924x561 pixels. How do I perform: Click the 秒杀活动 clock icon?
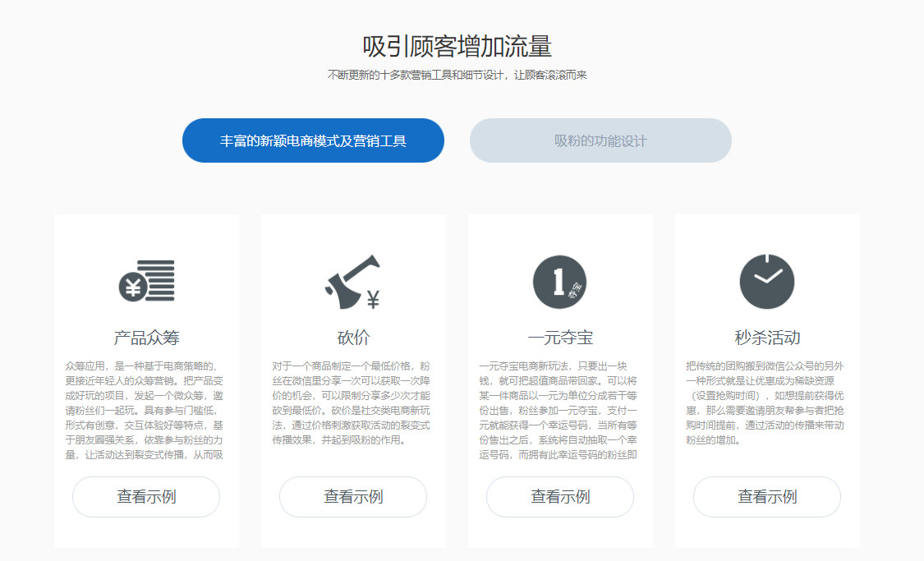click(x=766, y=281)
